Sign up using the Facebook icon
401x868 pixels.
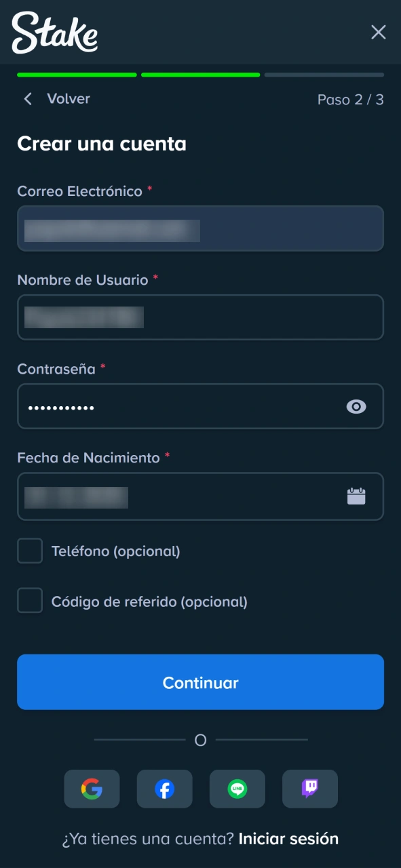tap(164, 789)
